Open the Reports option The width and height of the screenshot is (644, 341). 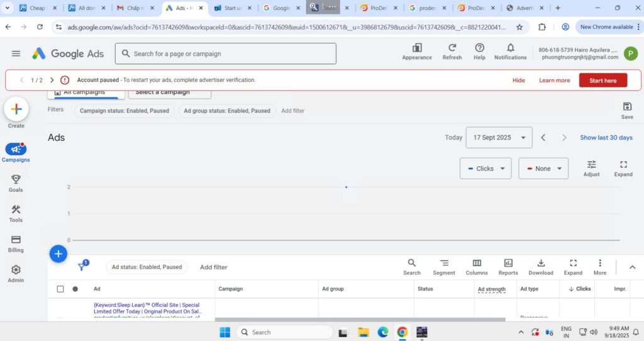click(508, 267)
